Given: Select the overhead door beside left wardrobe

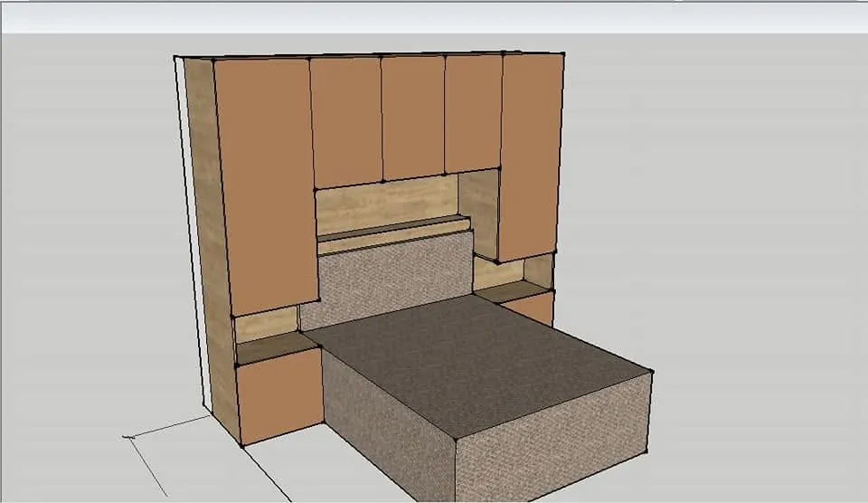Looking at the screenshot, I should tap(346, 122).
